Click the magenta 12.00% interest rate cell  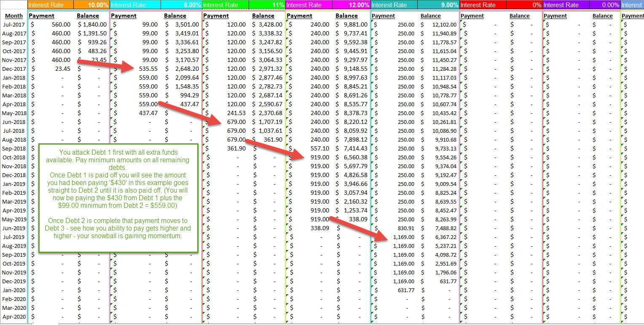(x=351, y=5)
